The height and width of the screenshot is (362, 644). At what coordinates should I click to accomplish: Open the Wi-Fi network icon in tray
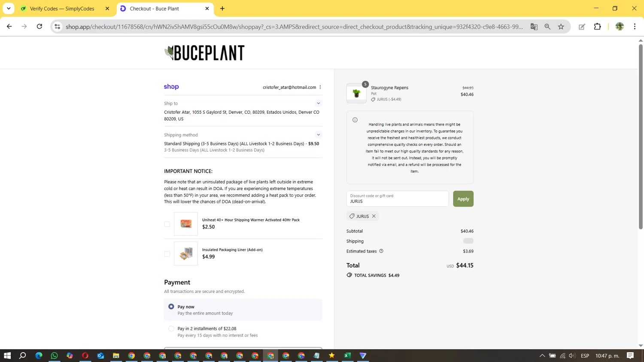click(562, 356)
